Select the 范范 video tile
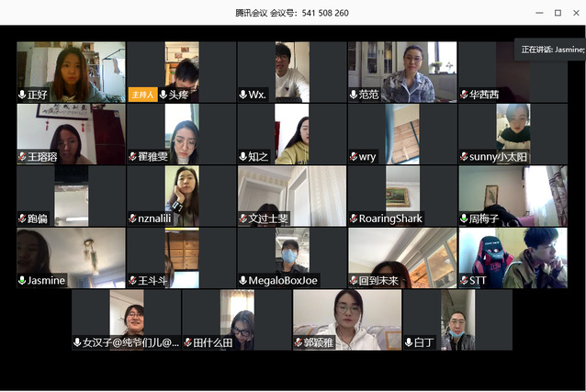This screenshot has height=392, width=586. coord(402,72)
